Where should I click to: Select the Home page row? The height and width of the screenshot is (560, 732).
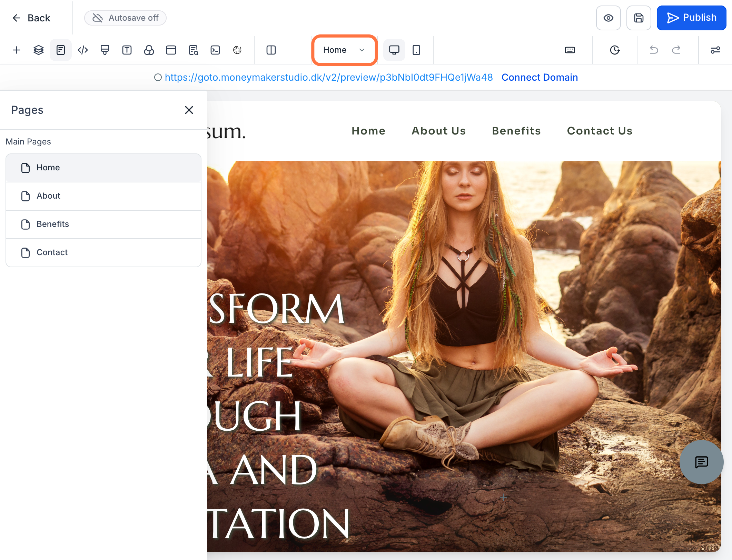point(103,168)
